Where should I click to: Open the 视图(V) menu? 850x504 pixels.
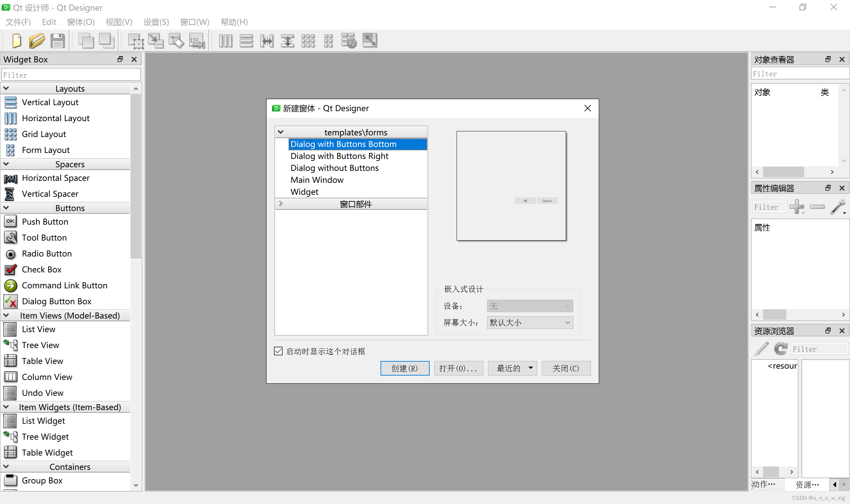(x=119, y=22)
